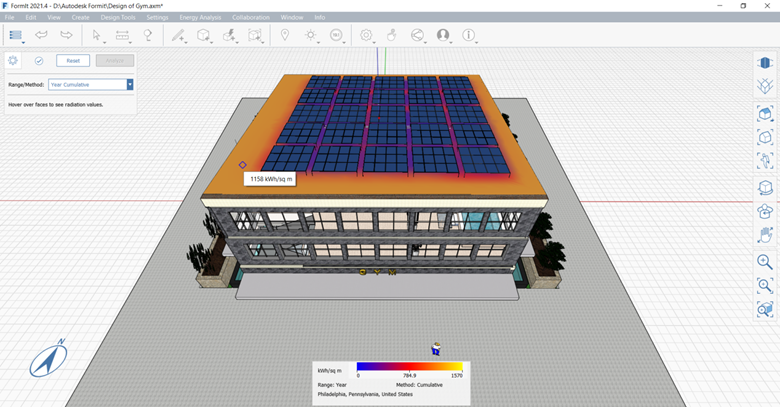Start walking-person navigation view icon

click(765, 160)
